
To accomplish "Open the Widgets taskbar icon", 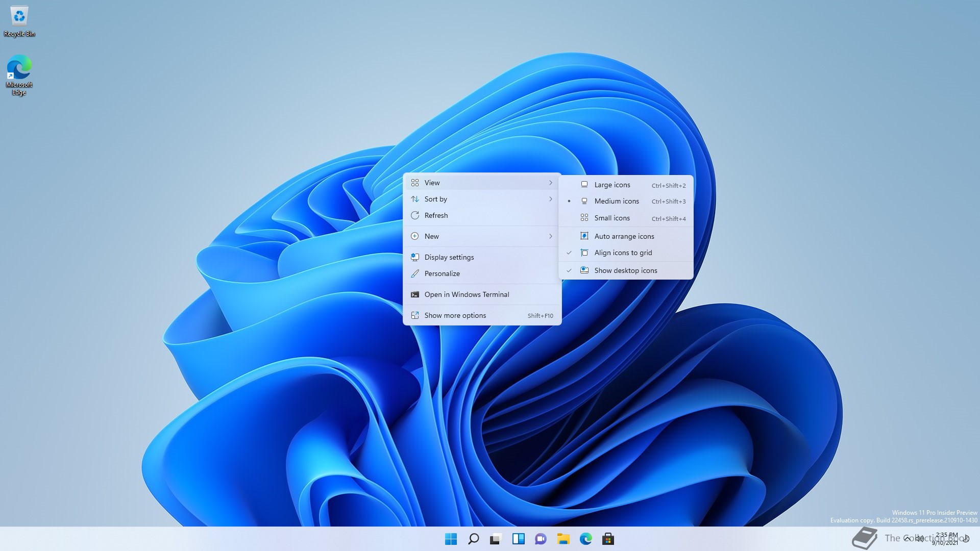I will (x=518, y=539).
